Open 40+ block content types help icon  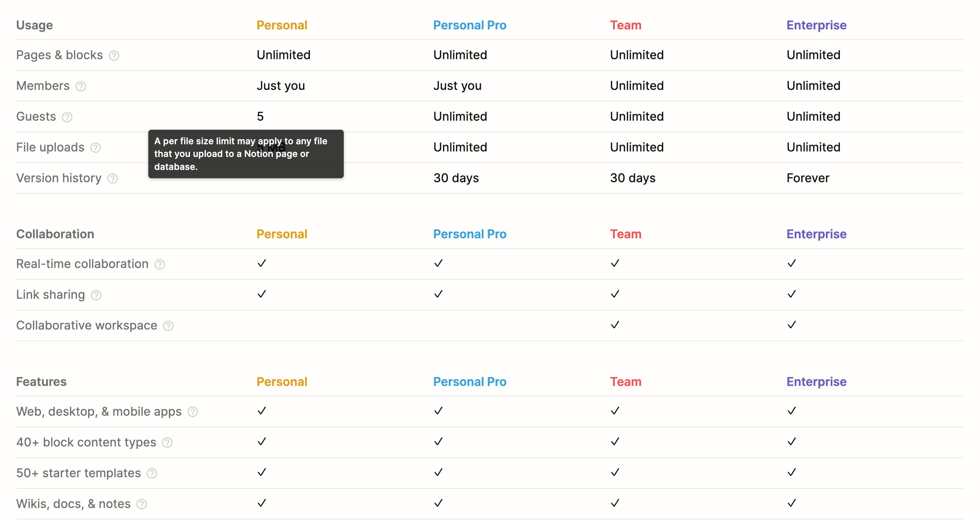pos(167,443)
